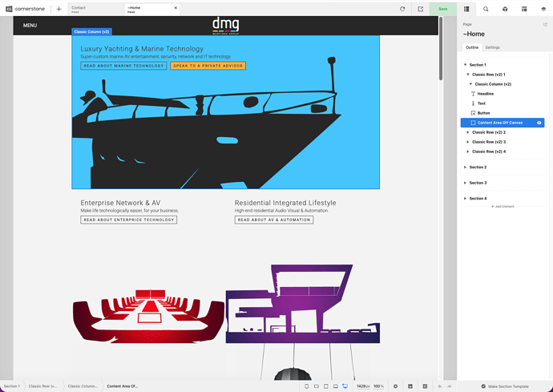
Task: Switch preview to landscape phone size
Action: 317,386
